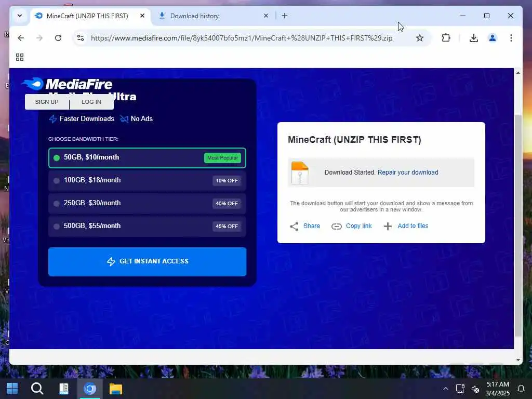
Task: Open the apps grid in bookmarks bar
Action: 20,57
